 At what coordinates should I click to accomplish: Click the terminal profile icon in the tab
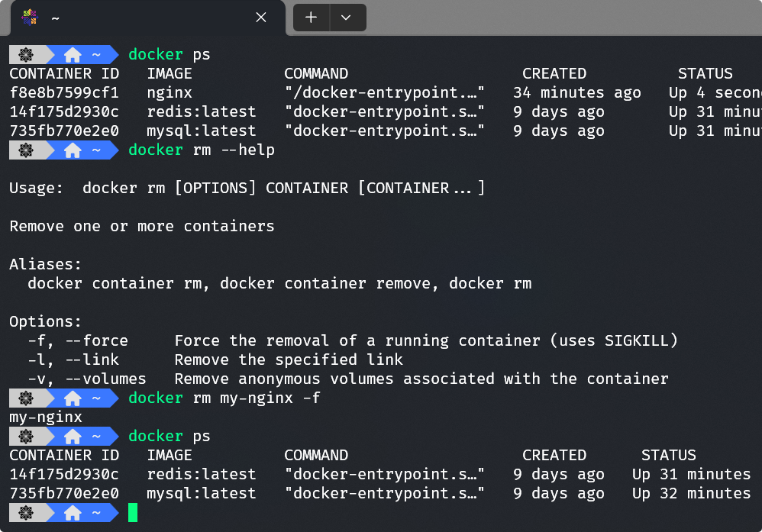point(30,18)
